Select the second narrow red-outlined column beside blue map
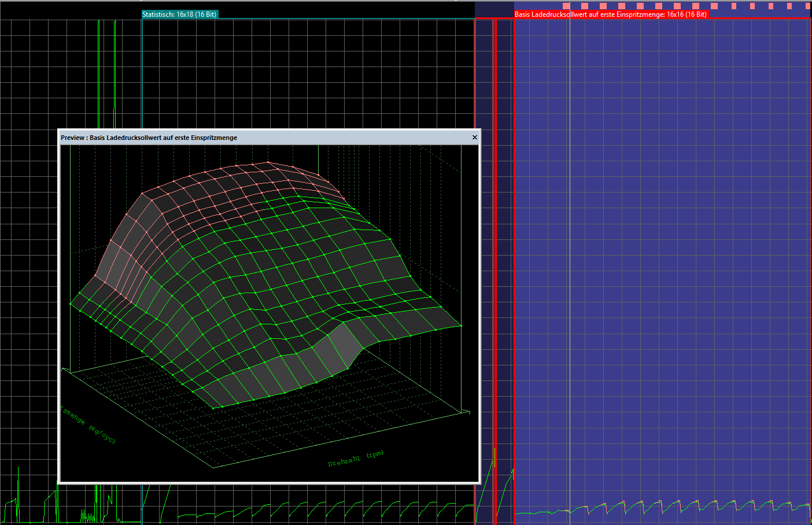Image resolution: width=812 pixels, height=525 pixels. coord(504,271)
